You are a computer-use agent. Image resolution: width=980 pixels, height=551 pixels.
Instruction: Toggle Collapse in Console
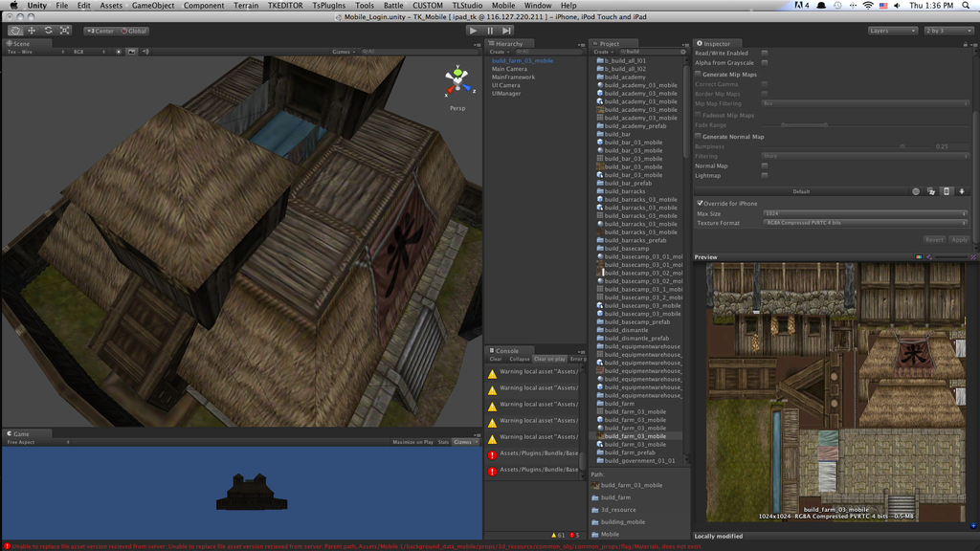click(x=520, y=360)
